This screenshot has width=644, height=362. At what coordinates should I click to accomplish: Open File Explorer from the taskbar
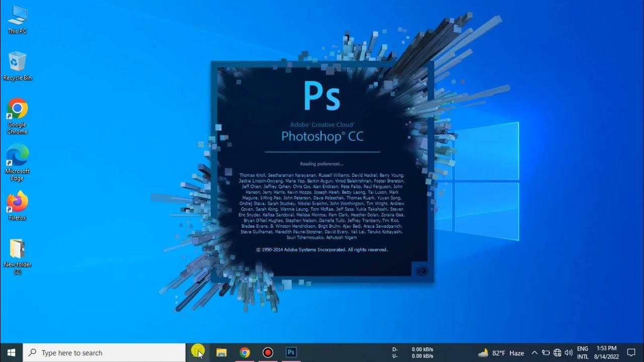[x=221, y=352]
